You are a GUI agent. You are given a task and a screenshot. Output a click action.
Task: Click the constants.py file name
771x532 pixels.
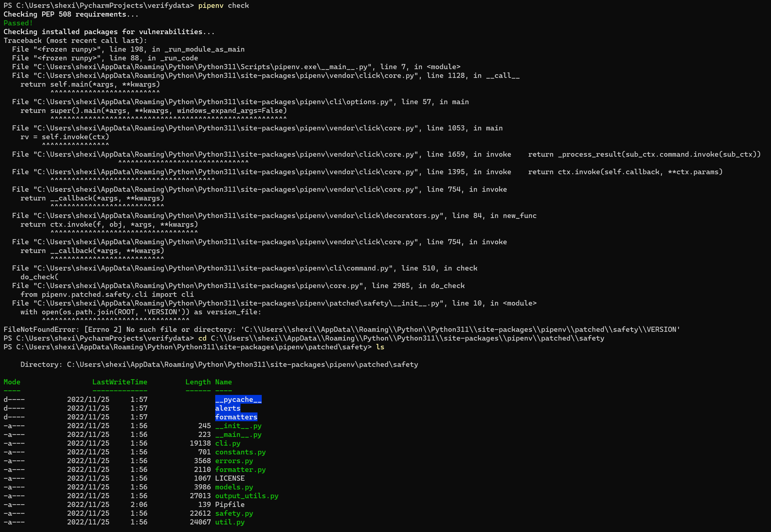pos(240,452)
